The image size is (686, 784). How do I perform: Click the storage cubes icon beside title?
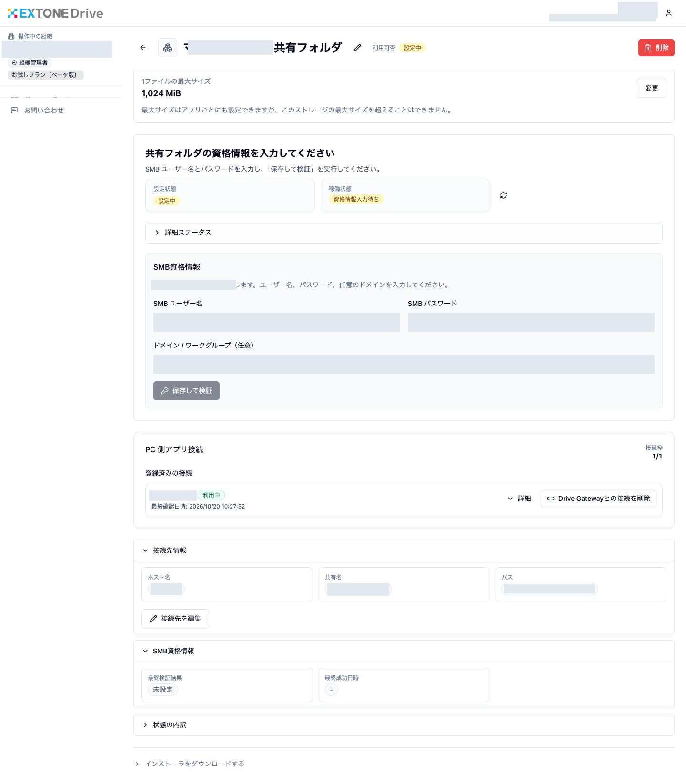168,48
